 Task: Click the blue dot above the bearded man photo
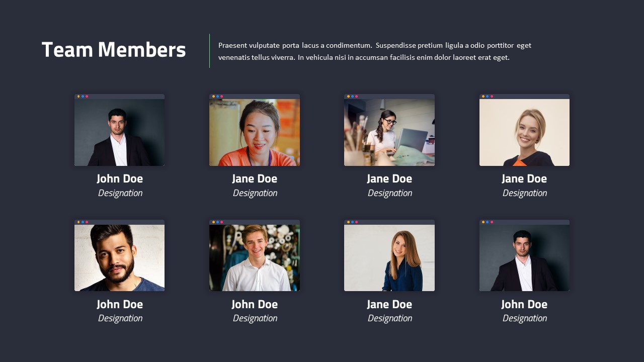click(x=83, y=222)
